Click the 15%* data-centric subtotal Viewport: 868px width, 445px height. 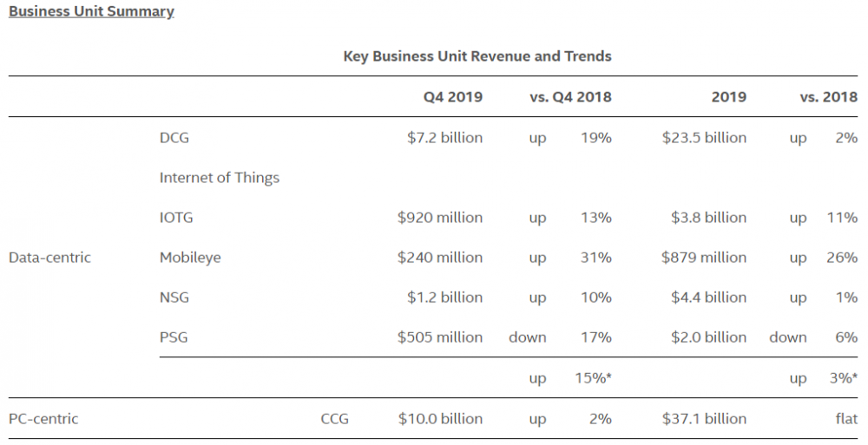(593, 378)
